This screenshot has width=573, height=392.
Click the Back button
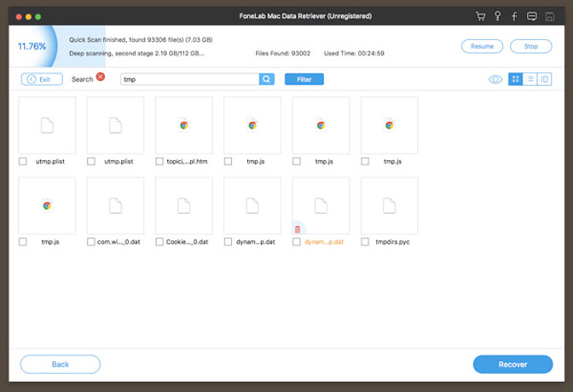[x=61, y=364]
